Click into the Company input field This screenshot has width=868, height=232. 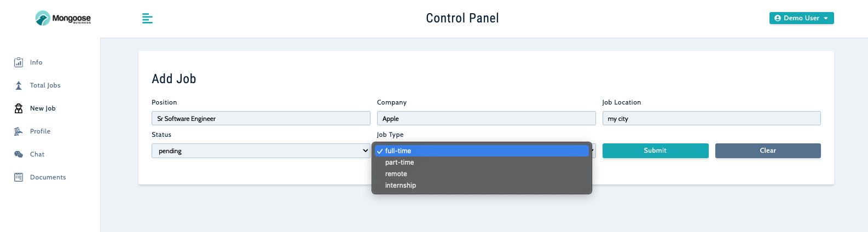click(486, 119)
